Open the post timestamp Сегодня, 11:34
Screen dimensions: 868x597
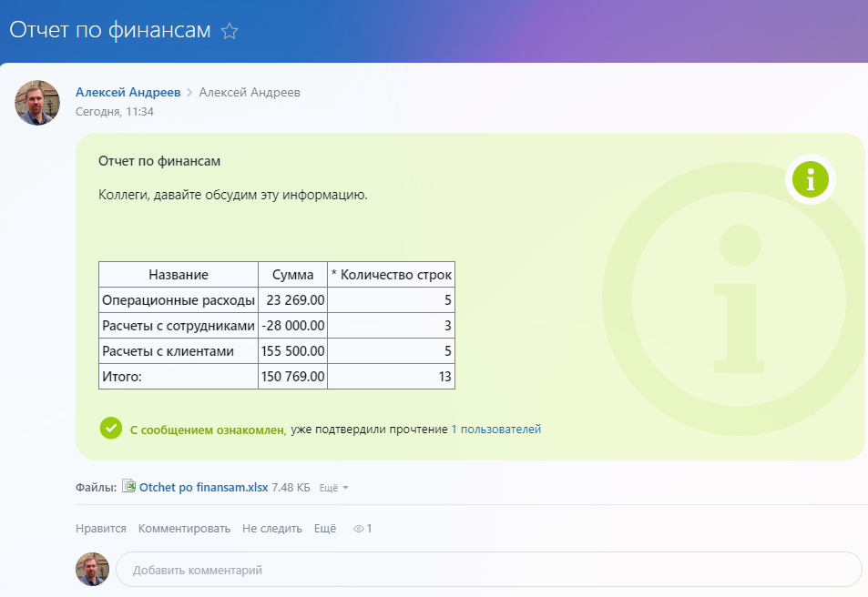pyautogui.click(x=114, y=112)
